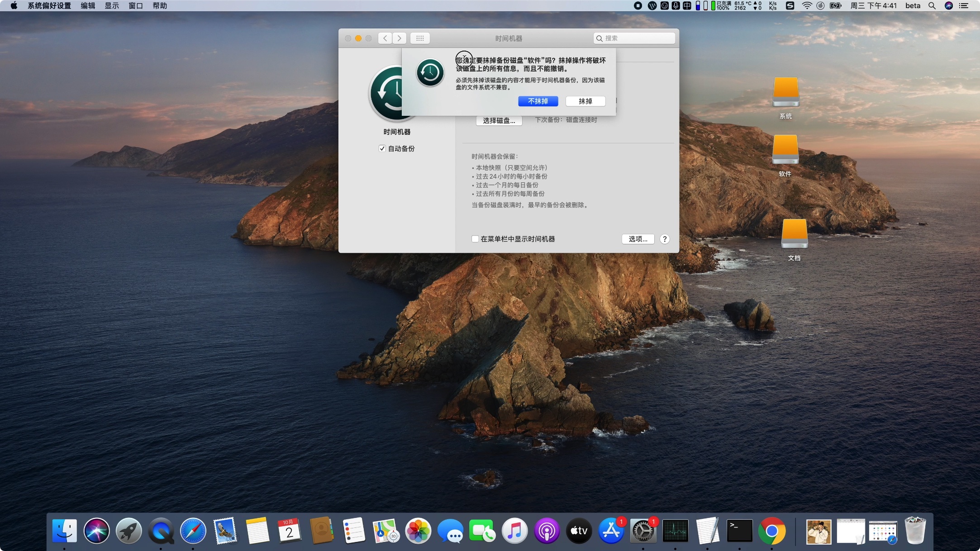Click the 不抹掉 (Don't Erase) button
Image resolution: width=980 pixels, height=551 pixels.
[538, 101]
